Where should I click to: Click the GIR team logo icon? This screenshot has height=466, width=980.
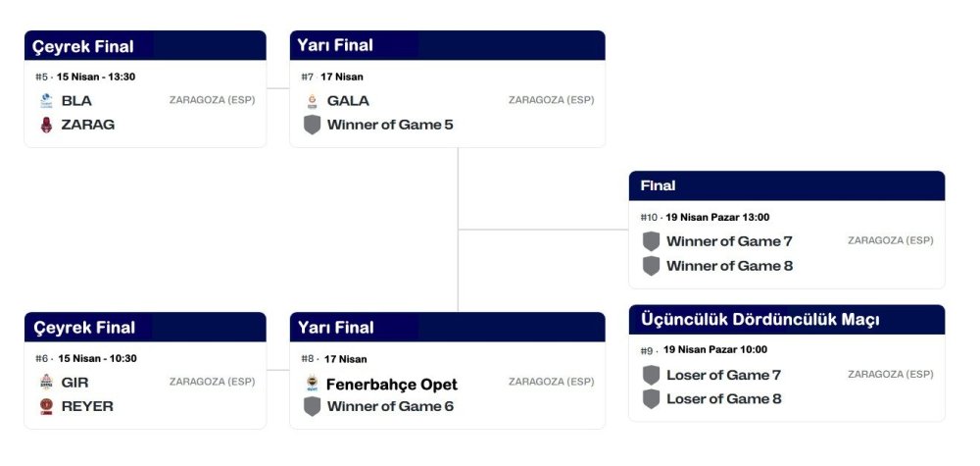point(46,383)
